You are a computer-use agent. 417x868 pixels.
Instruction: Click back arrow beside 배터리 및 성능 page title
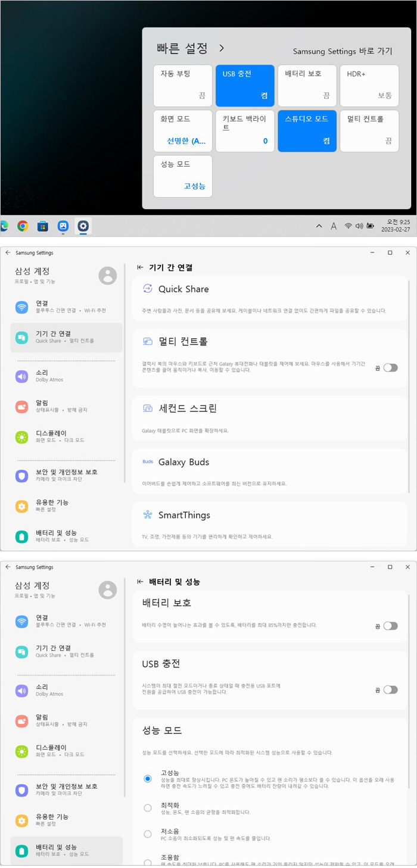pos(141,582)
